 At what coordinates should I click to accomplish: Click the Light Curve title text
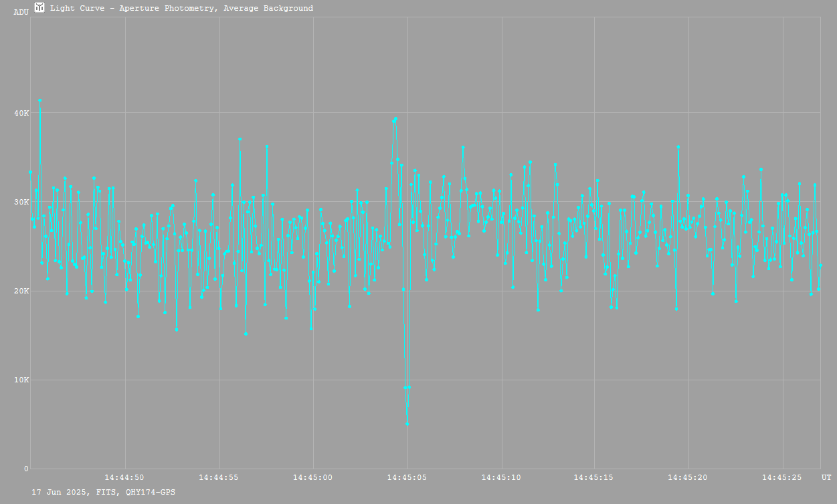point(181,9)
